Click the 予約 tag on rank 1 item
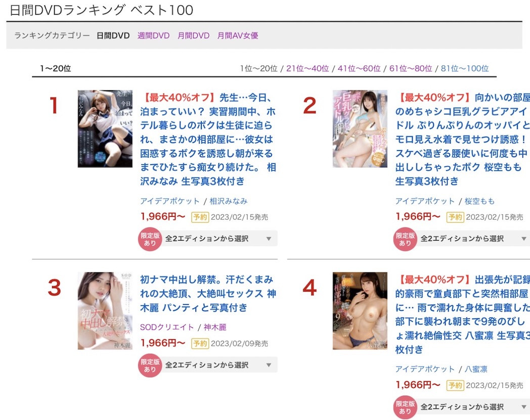This screenshot has height=420, width=530. tap(200, 217)
